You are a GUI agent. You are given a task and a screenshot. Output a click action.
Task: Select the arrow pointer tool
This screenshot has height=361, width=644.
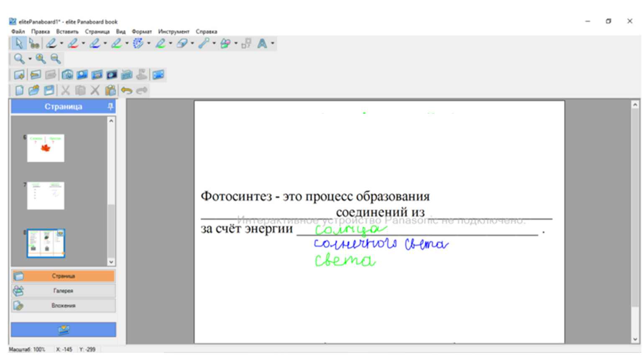tap(18, 43)
